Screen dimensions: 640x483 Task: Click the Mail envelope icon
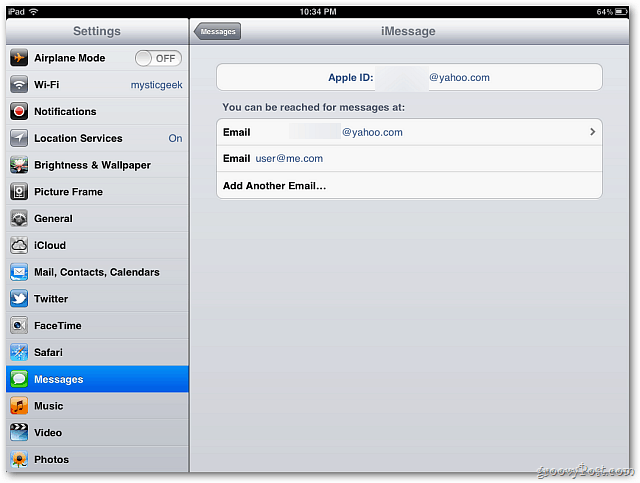19,272
